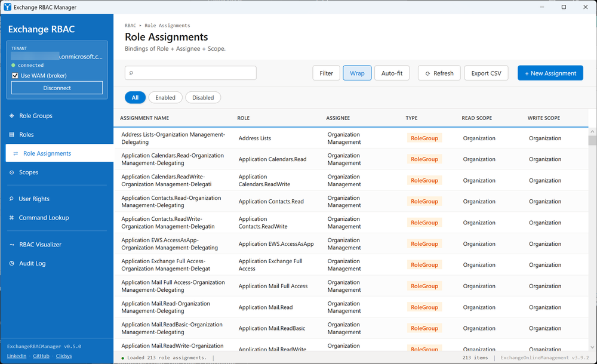Show all assignments with the All pill

point(135,97)
